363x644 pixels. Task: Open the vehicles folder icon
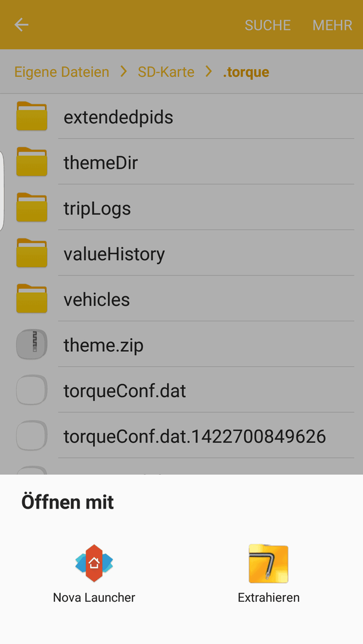pos(32,299)
